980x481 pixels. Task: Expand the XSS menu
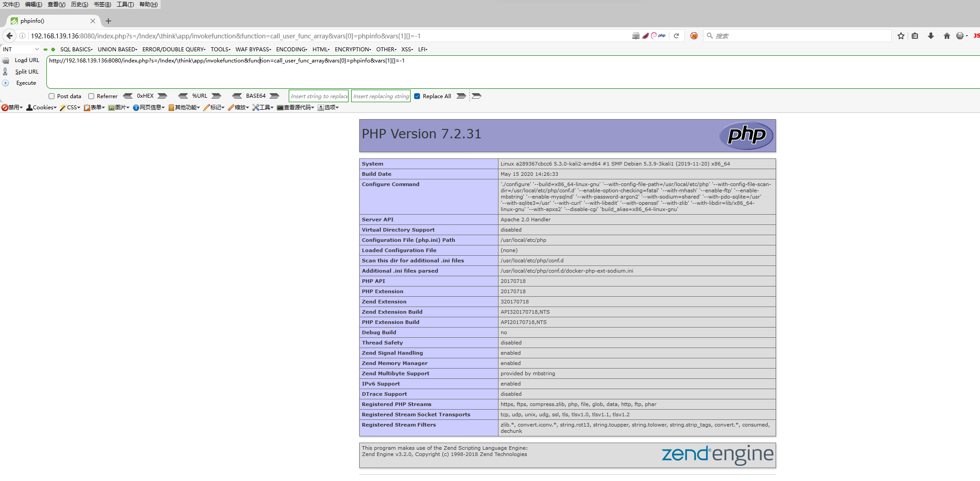coord(407,50)
